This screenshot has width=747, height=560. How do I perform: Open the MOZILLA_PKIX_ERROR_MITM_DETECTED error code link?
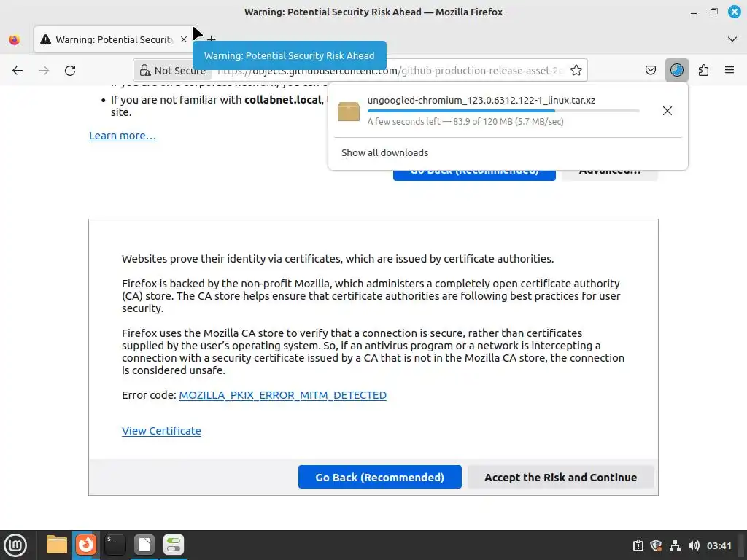point(282,395)
